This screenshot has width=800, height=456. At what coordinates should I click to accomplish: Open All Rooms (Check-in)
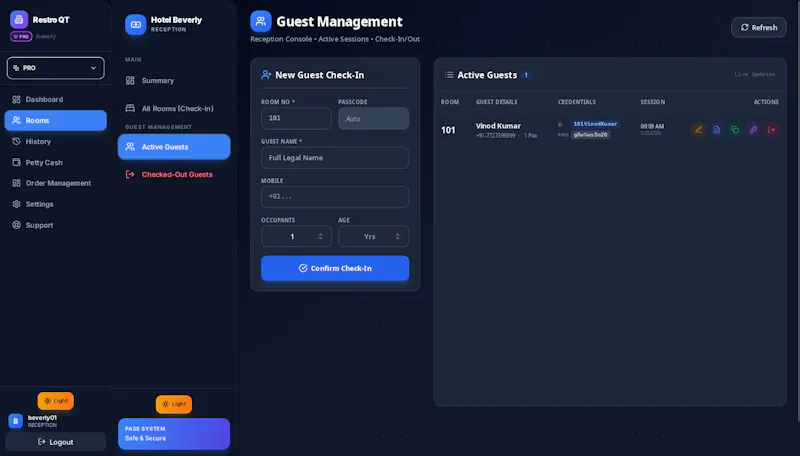174,108
